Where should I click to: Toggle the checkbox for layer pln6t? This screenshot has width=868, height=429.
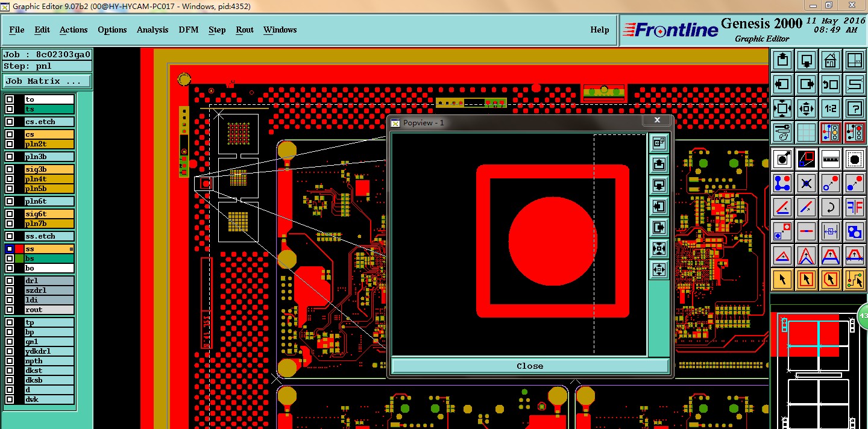[x=10, y=201]
